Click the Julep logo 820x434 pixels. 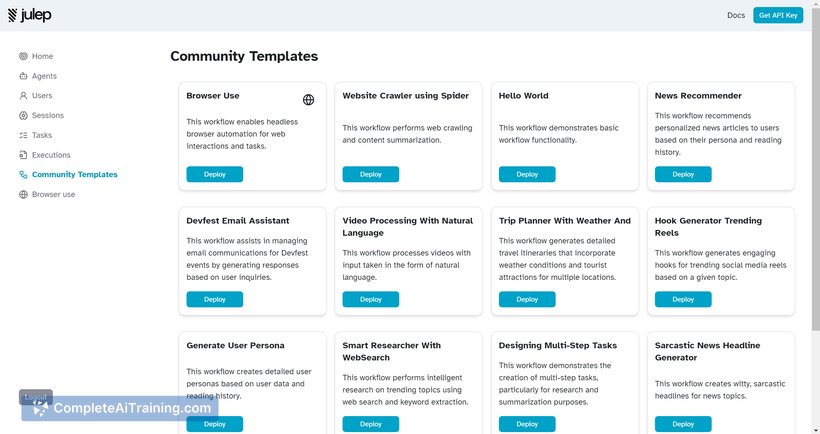click(30, 15)
